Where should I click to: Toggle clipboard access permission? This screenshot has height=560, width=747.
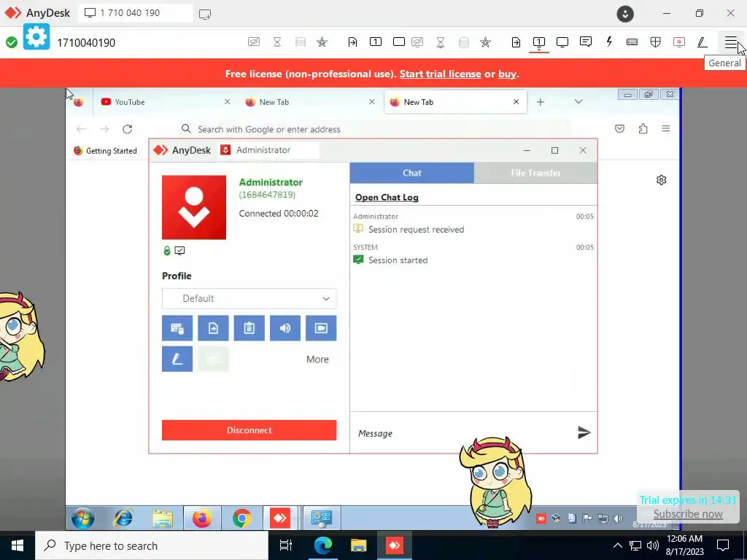(249, 328)
